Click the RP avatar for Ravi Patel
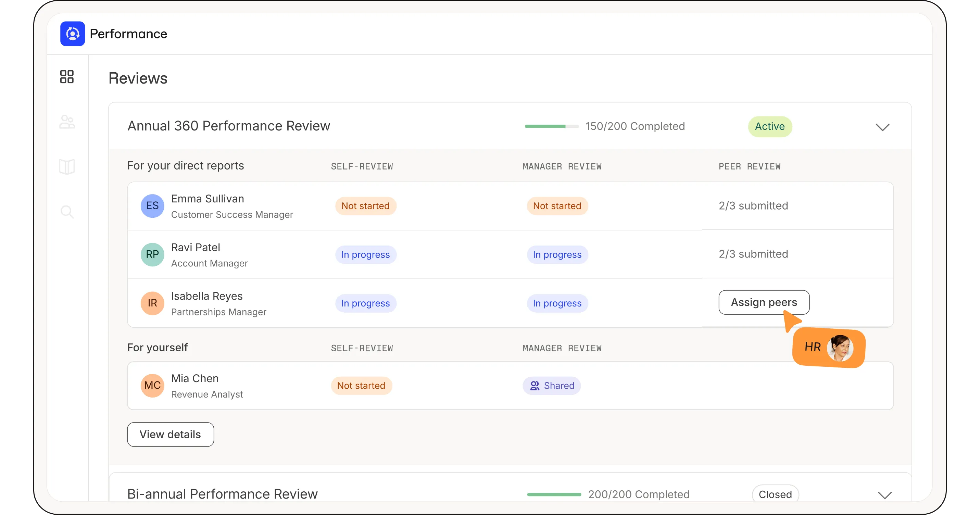 coord(152,254)
